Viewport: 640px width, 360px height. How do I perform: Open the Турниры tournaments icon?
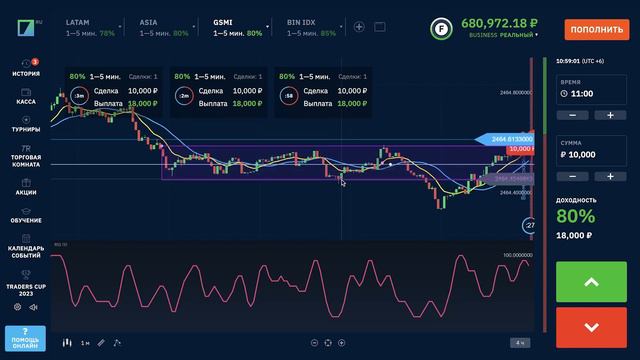tap(26, 120)
